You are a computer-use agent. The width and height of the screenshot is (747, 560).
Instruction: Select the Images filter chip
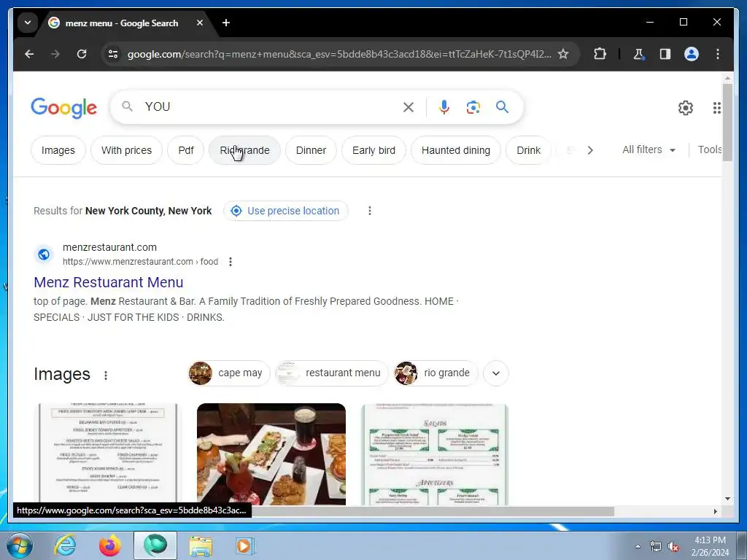coord(58,150)
